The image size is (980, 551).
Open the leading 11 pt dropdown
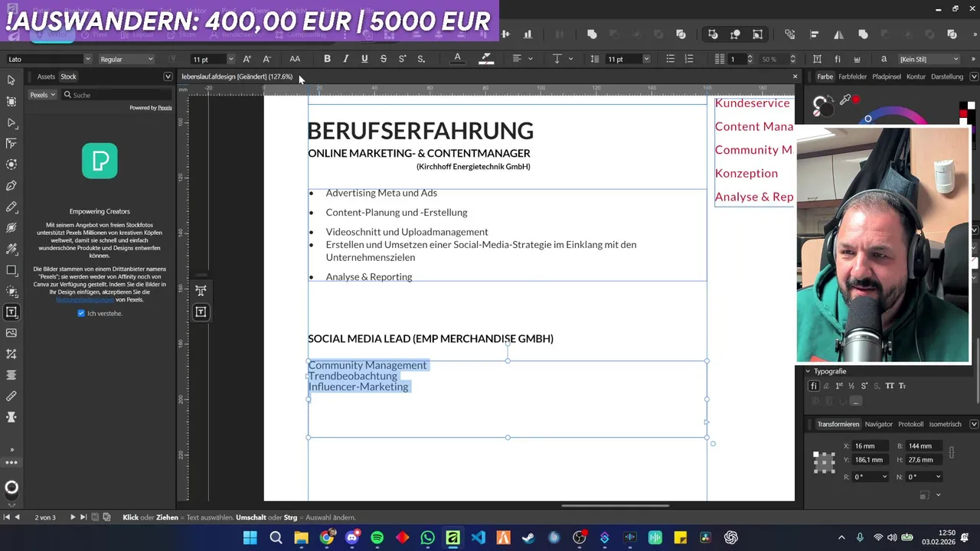coord(646,59)
